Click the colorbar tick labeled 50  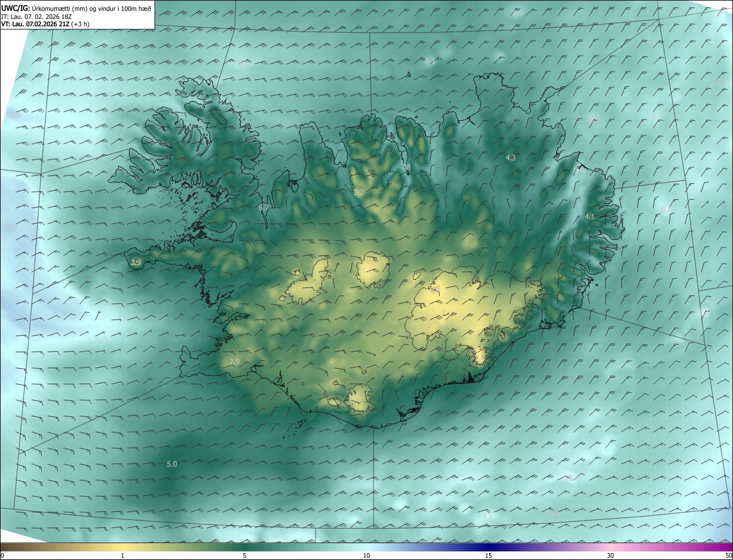point(728,555)
